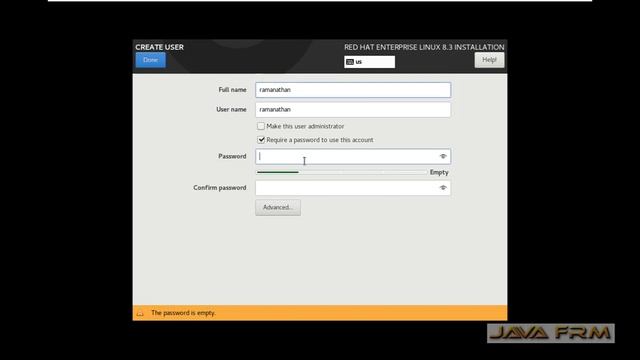
Task: Reveal Confirm password text with eye icon
Action: point(443,188)
